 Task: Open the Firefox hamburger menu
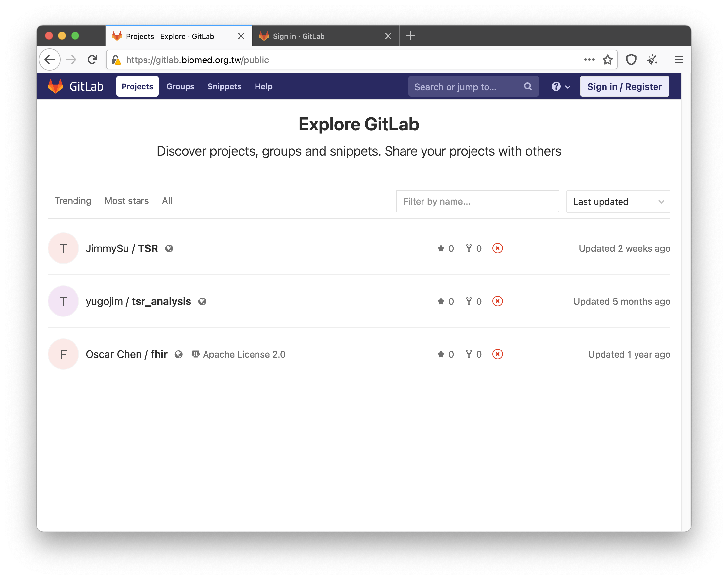(x=679, y=60)
